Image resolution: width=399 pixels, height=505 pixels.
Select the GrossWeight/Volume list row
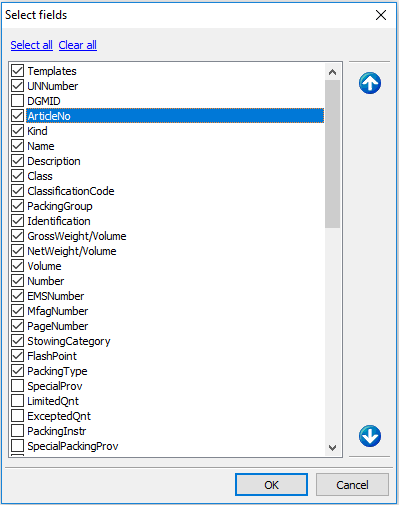pyautogui.click(x=77, y=236)
